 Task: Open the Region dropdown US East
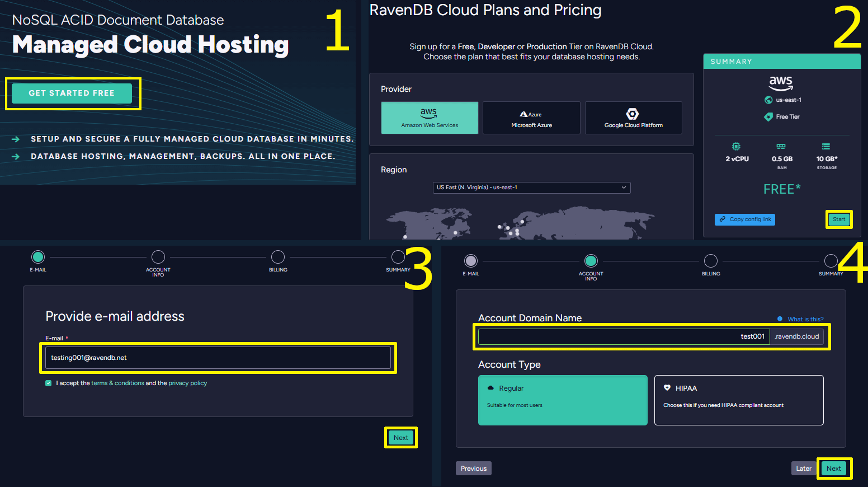click(531, 188)
